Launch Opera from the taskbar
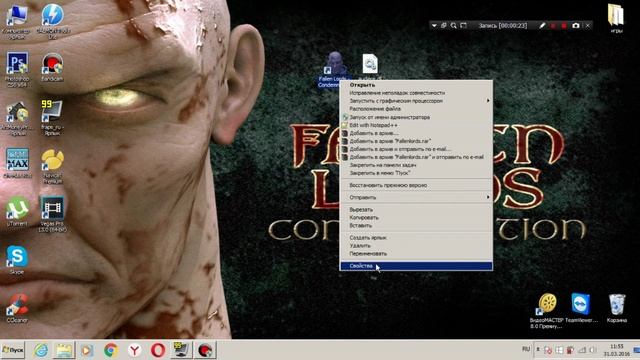This screenshot has height=360, width=640. click(158, 350)
